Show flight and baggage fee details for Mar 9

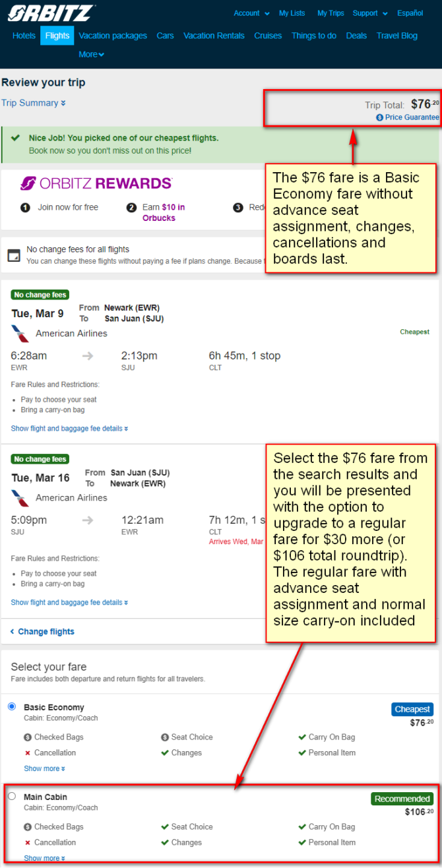pyautogui.click(x=69, y=428)
